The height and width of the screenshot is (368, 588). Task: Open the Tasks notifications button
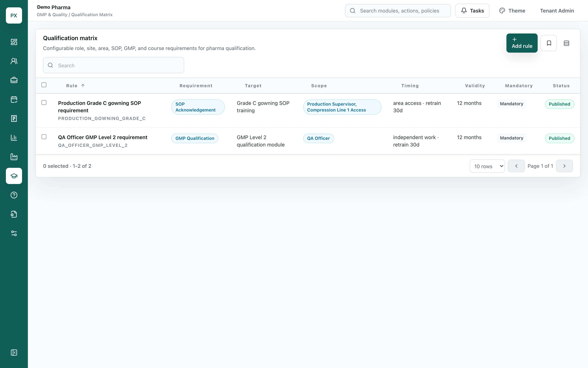coord(472,11)
